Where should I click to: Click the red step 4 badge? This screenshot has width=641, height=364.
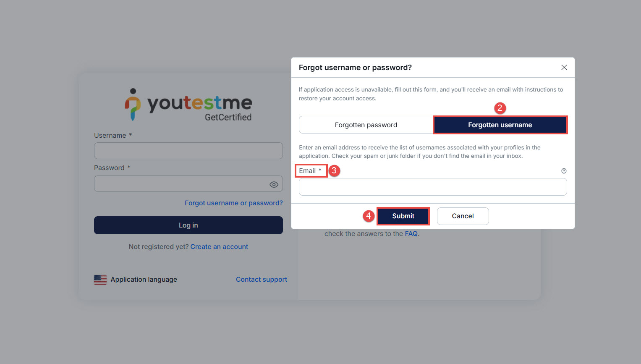368,216
